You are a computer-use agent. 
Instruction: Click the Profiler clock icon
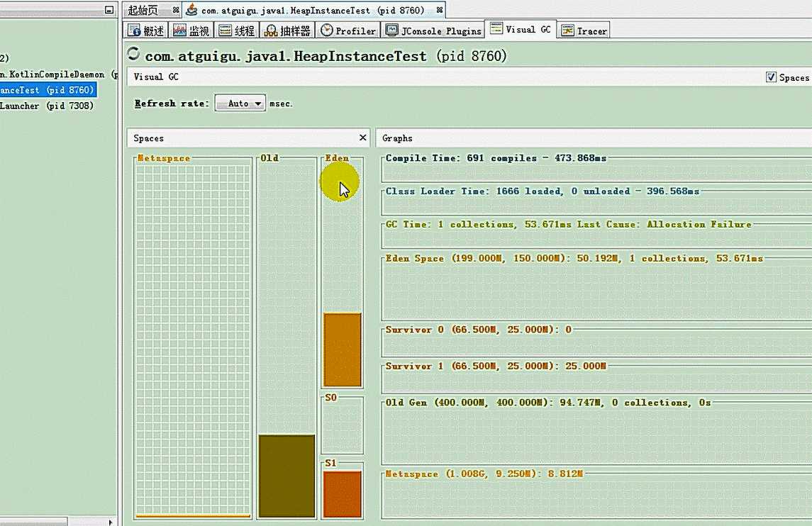coord(327,30)
